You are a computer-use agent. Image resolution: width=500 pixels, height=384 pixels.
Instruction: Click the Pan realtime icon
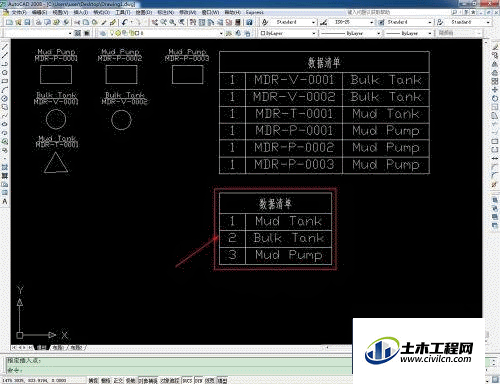pos(155,22)
